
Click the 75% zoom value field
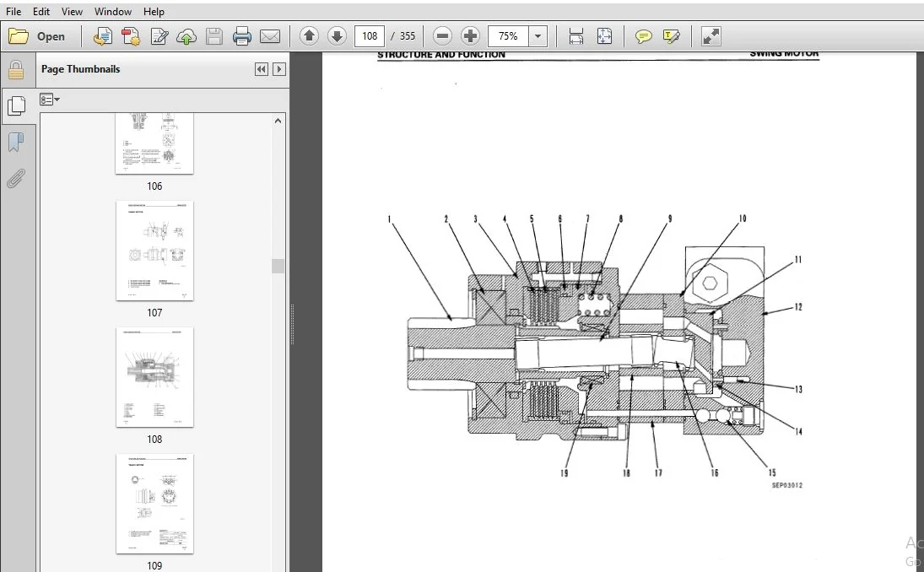509,36
